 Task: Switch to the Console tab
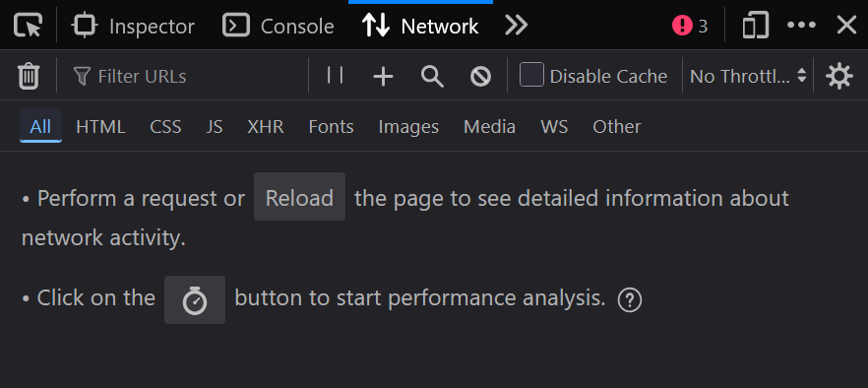tap(279, 26)
